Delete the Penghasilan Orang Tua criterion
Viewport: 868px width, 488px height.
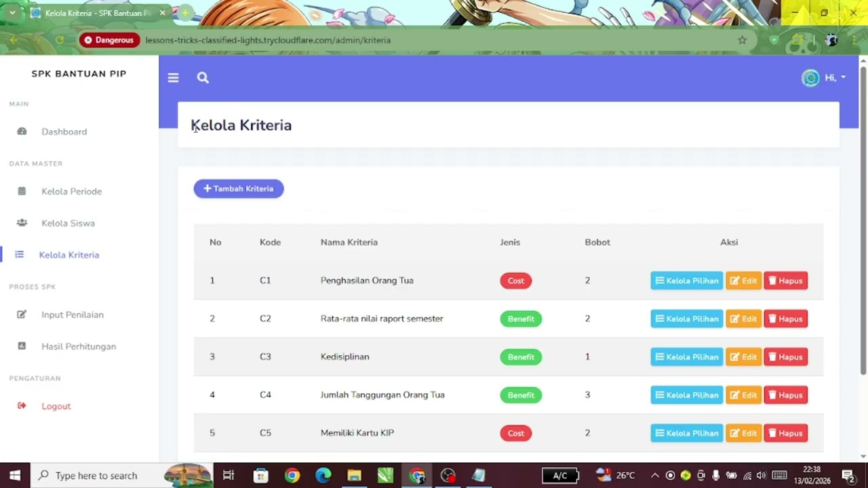click(786, 281)
